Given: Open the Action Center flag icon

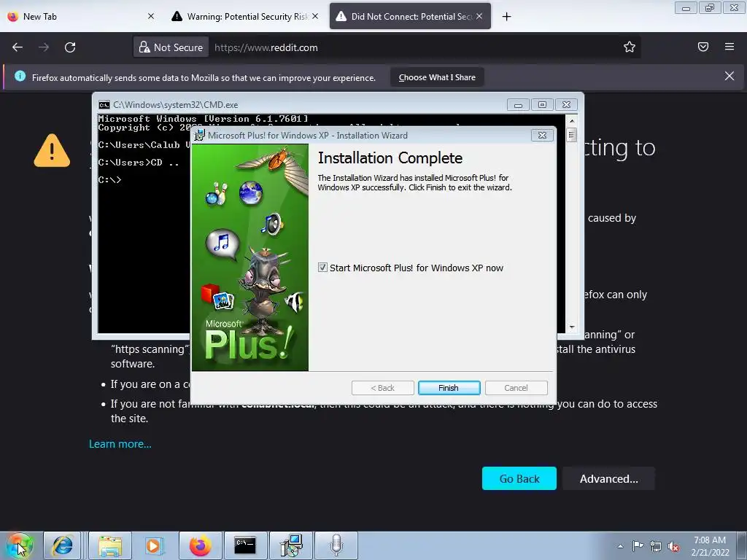Looking at the screenshot, I should coord(638,546).
